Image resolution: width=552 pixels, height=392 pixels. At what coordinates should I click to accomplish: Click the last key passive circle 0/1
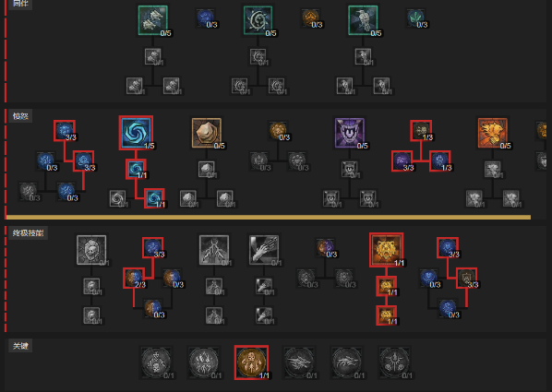[x=394, y=362]
